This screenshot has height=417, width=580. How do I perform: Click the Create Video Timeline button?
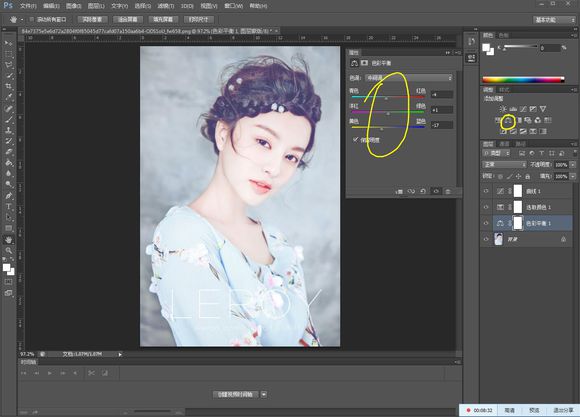pyautogui.click(x=236, y=394)
